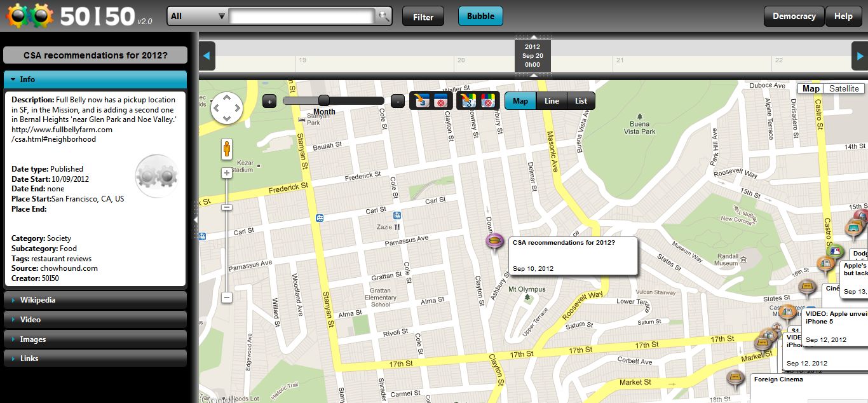This screenshot has height=403, width=868.
Task: Click the timeline zoom out minus button
Action: (x=397, y=101)
